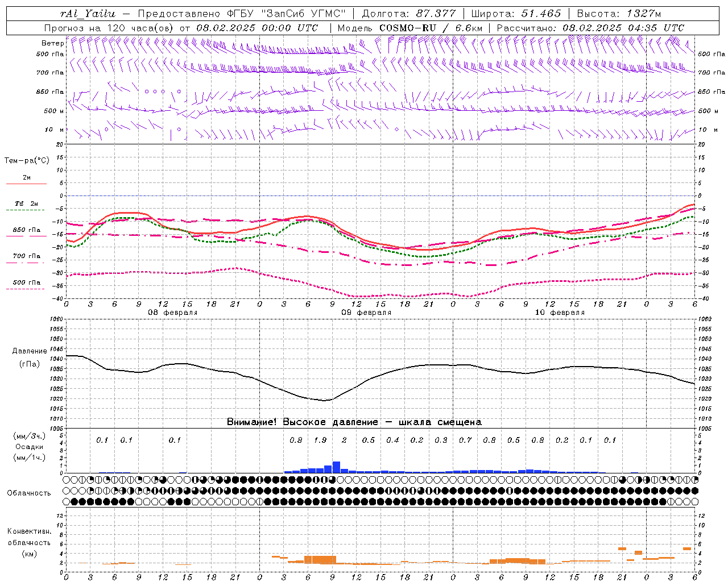Click the Ветер wind panel label
728x582 pixels.
(x=53, y=43)
